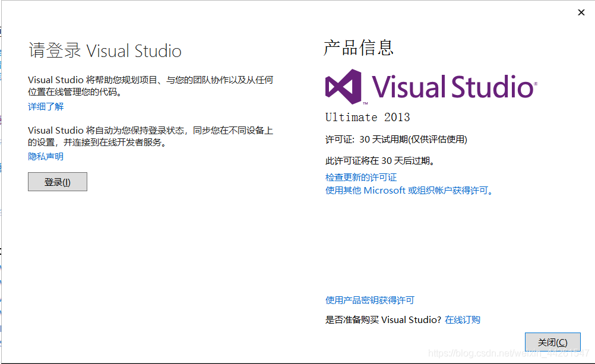Viewport: 595px width, 364px height.
Task: Close the dialog with the X icon
Action: pyautogui.click(x=581, y=12)
